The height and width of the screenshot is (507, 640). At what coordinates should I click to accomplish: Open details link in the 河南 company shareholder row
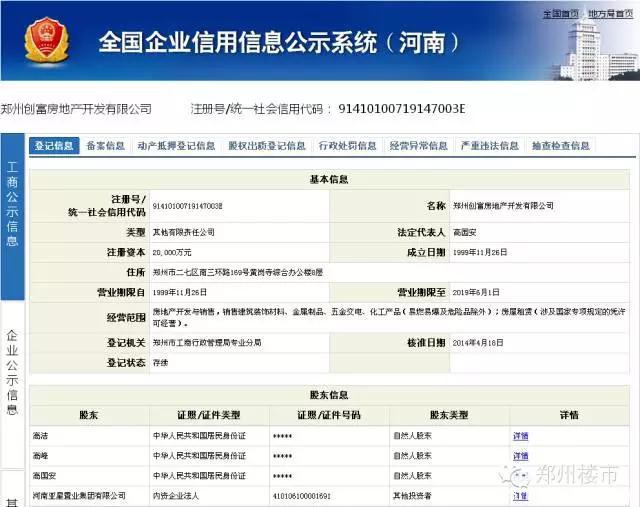520,496
